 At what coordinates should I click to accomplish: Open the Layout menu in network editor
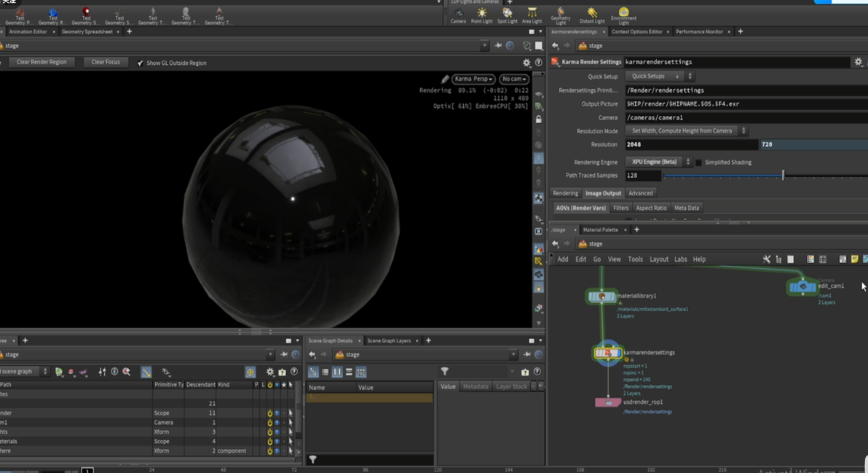point(659,259)
